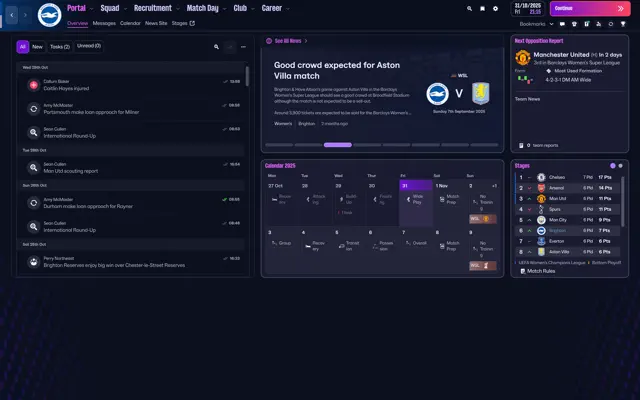Select the first news carousel indicator
The image size is (640, 400).
pos(279,145)
